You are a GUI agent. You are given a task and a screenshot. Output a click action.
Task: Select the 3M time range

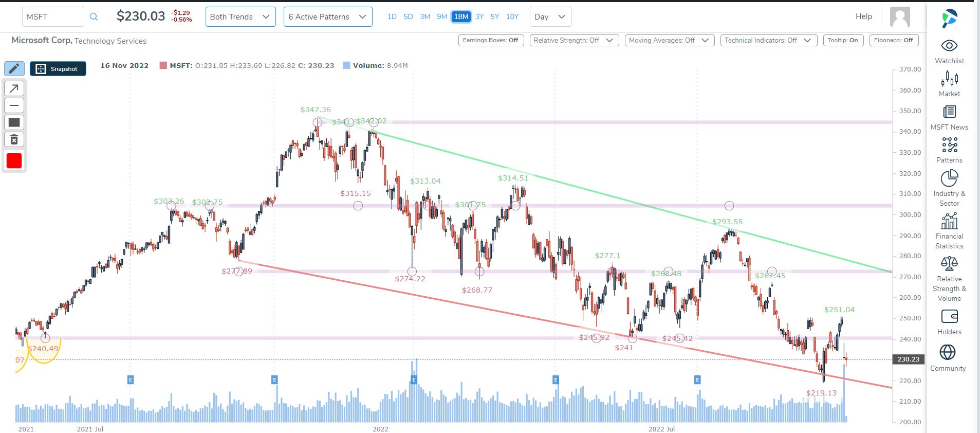point(425,16)
